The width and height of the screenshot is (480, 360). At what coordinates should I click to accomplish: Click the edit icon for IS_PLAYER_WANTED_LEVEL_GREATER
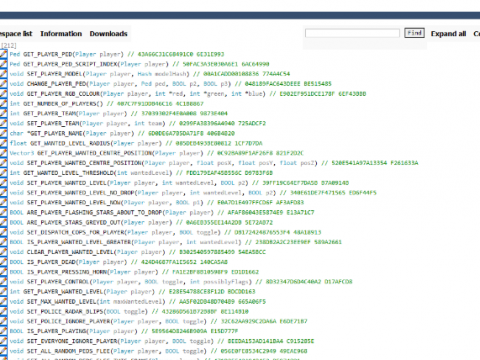coord(3,242)
